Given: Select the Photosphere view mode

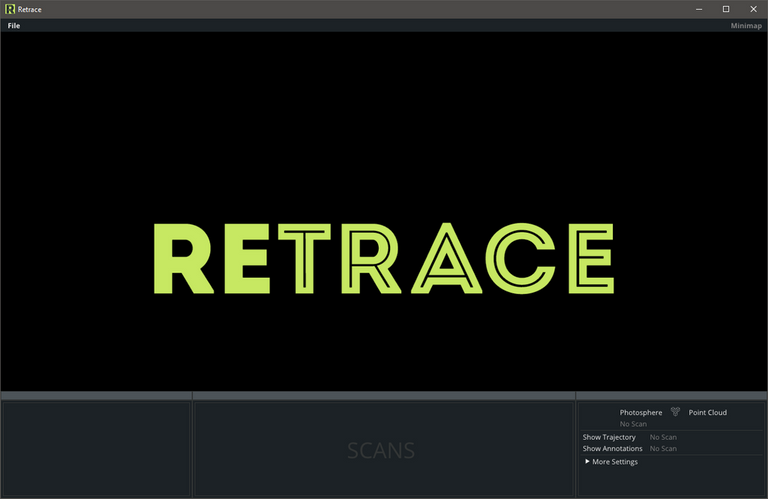Looking at the screenshot, I should [x=641, y=412].
